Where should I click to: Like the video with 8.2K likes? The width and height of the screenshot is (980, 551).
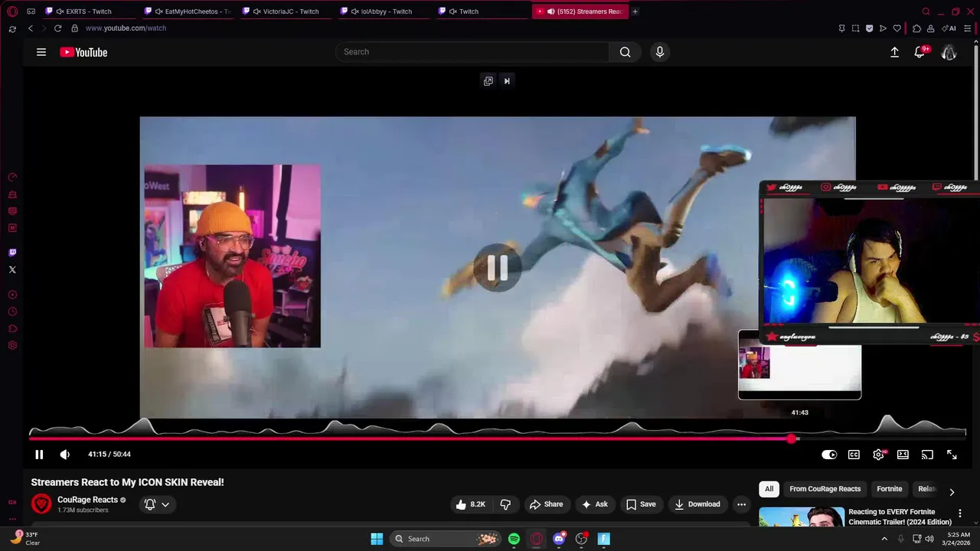tap(471, 504)
